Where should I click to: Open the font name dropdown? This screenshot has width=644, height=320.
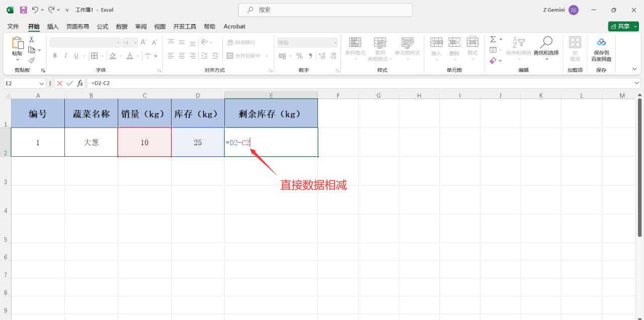[x=118, y=43]
